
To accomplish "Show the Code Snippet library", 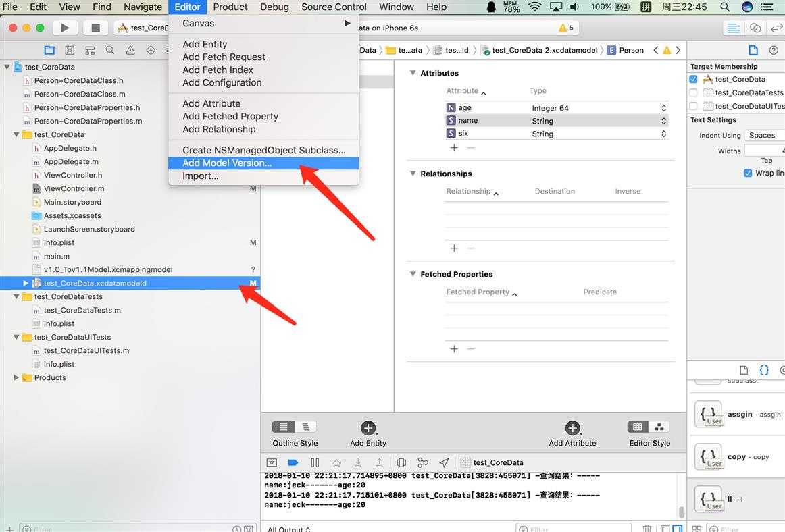I will (x=764, y=370).
